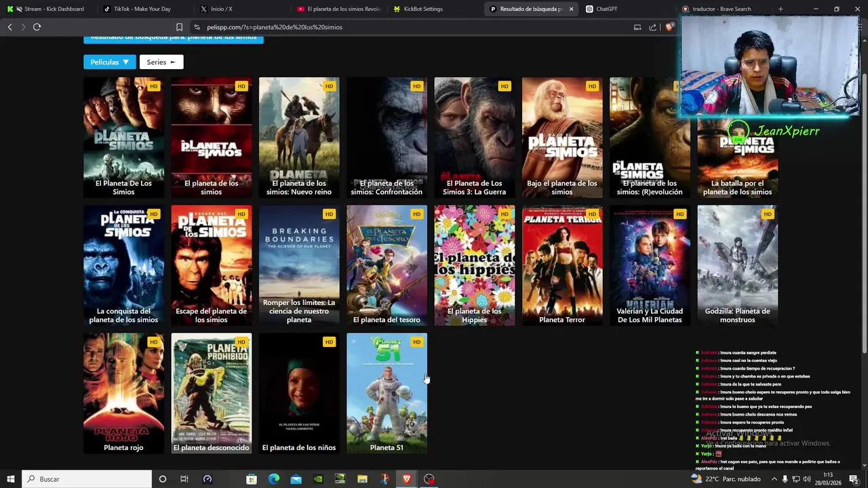Open the Windows Start menu
The height and width of the screenshot is (488, 868).
tap(10, 479)
